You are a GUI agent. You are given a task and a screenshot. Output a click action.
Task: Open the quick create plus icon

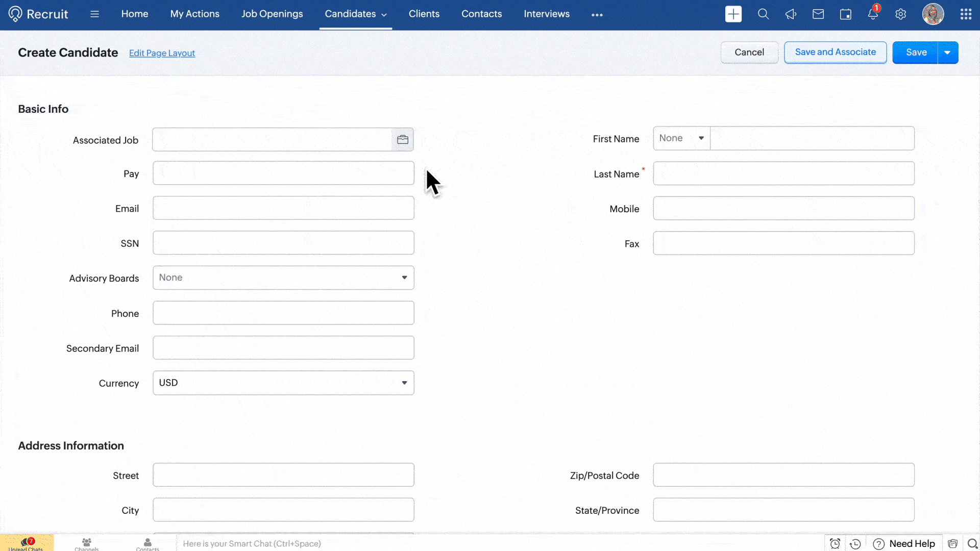point(733,14)
